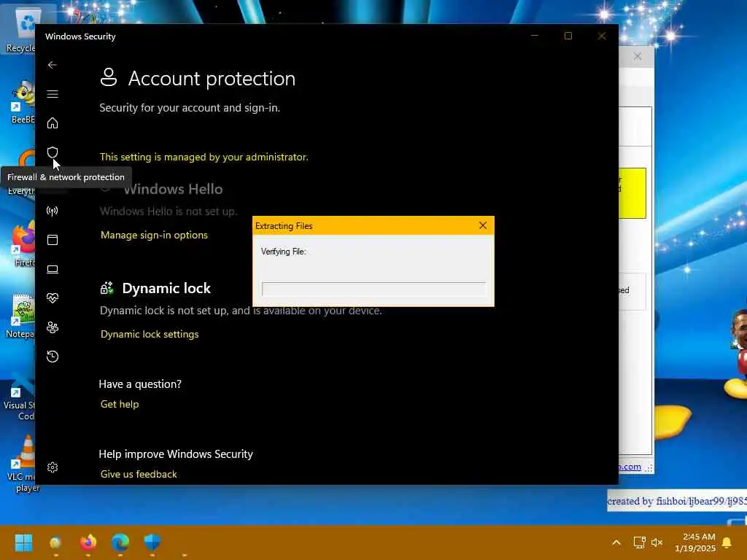Image resolution: width=747 pixels, height=560 pixels.
Task: Click the Windows Start button
Action: [x=23, y=542]
